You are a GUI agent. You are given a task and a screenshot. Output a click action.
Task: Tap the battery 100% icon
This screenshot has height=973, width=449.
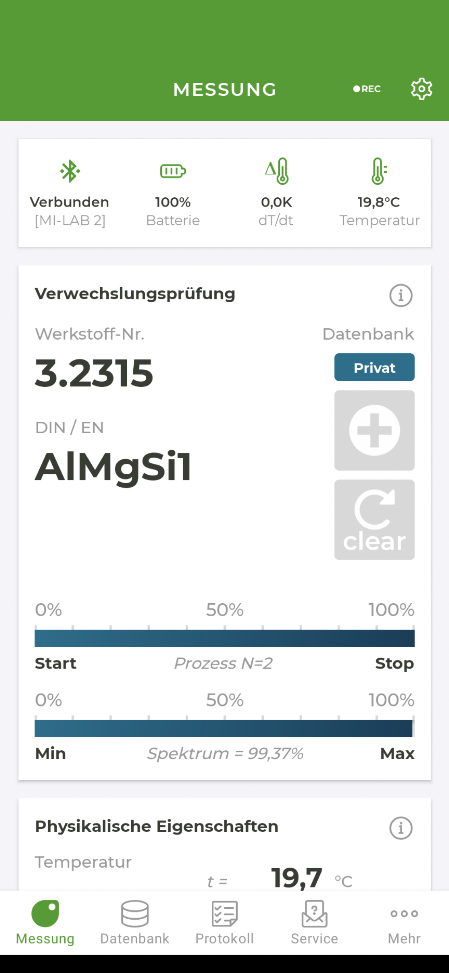click(x=173, y=171)
